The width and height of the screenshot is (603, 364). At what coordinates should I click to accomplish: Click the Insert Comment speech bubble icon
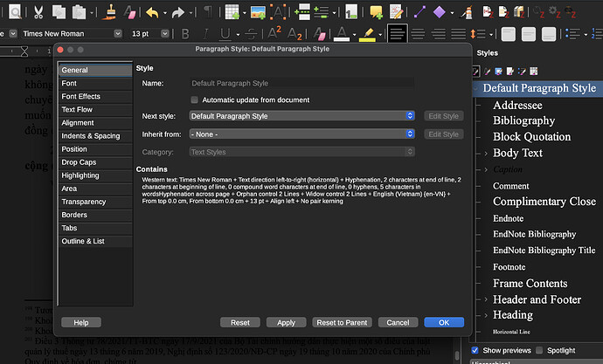[376, 12]
